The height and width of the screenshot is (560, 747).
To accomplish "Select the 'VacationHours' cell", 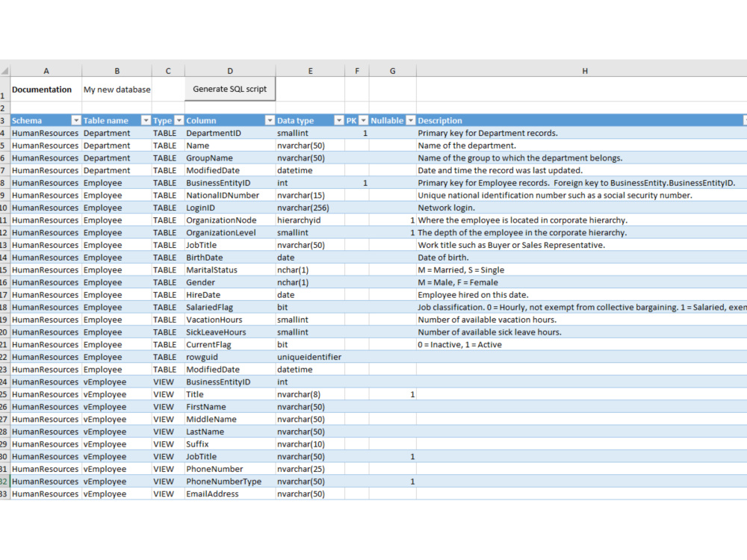I will [230, 320].
